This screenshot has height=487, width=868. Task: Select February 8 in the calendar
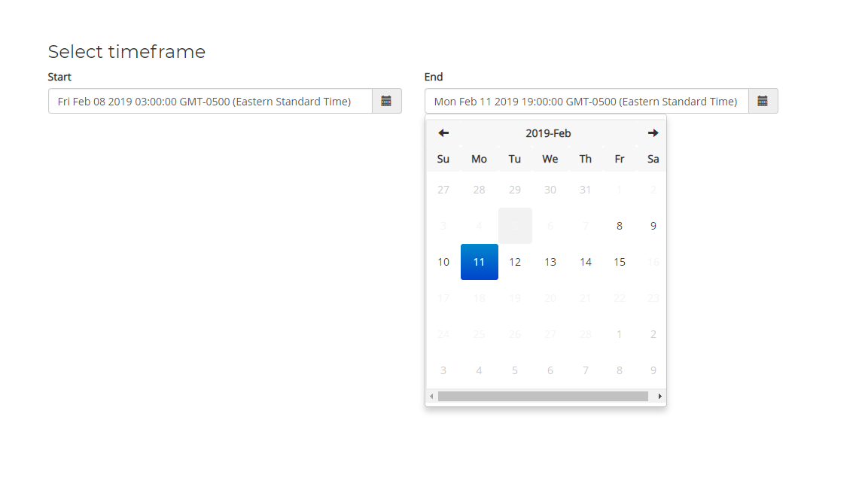tap(620, 226)
